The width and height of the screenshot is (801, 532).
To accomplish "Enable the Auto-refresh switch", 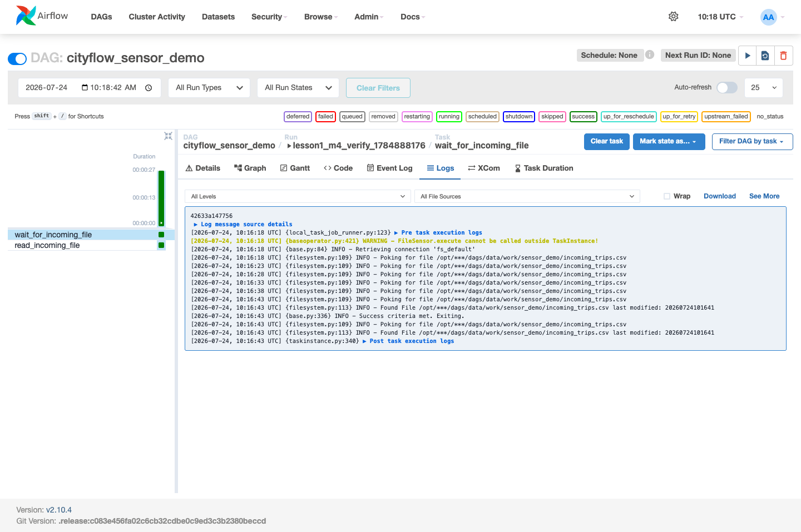I will coord(726,87).
